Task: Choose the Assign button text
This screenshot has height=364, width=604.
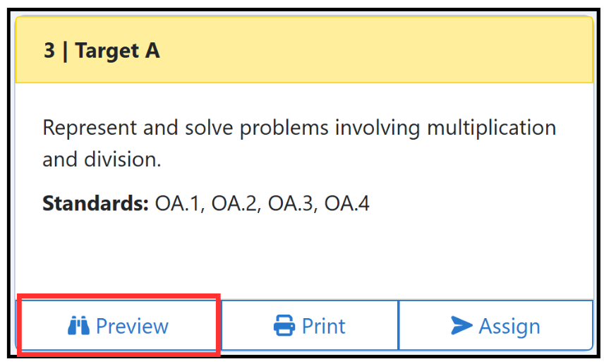Action: click(x=509, y=327)
